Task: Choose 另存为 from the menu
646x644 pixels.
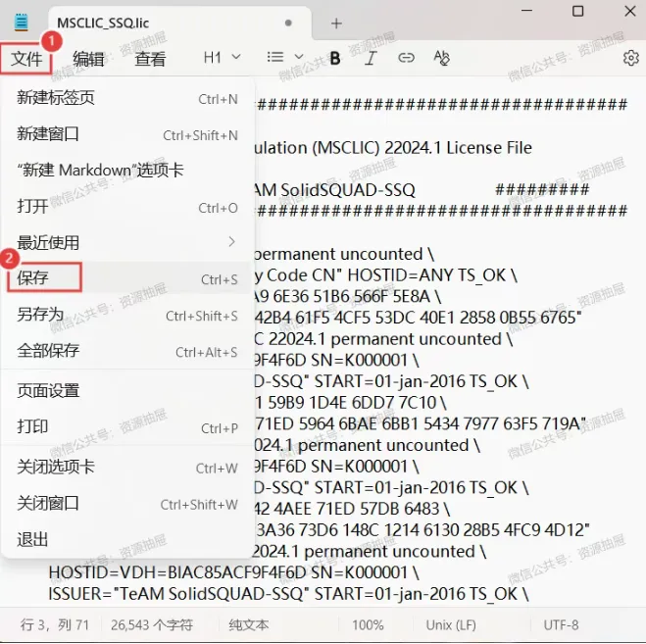Action: coord(126,315)
